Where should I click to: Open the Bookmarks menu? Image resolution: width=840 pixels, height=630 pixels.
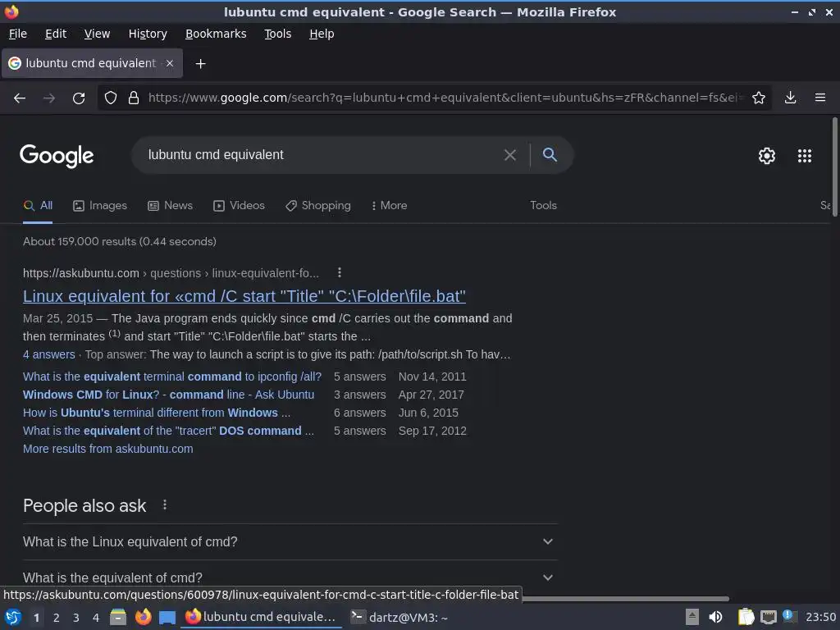click(x=216, y=34)
